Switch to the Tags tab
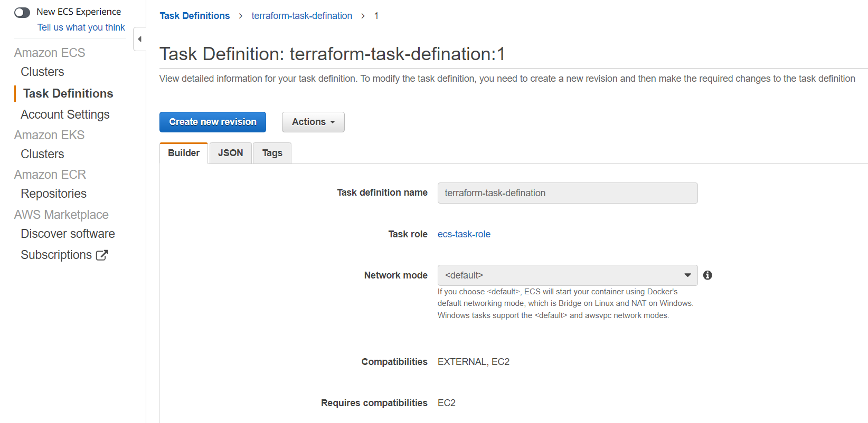Image resolution: width=868 pixels, height=423 pixels. [272, 153]
